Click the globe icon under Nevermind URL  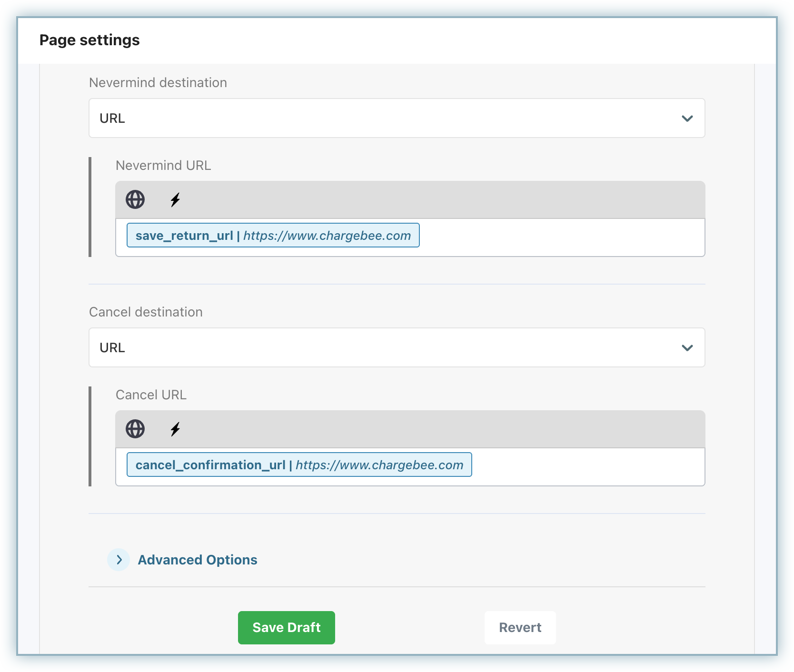[135, 200]
